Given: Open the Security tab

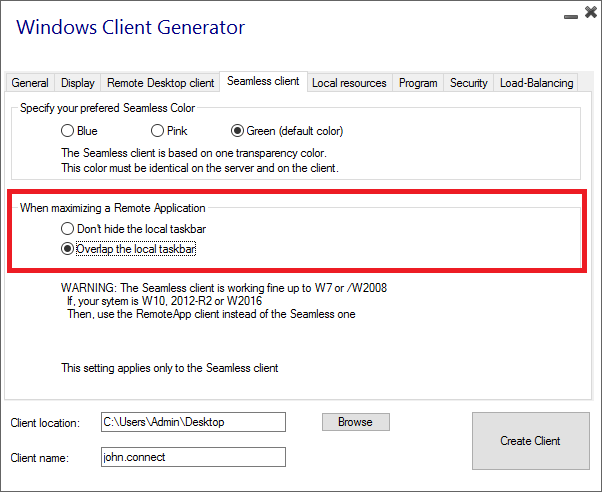Looking at the screenshot, I should pyautogui.click(x=468, y=83).
